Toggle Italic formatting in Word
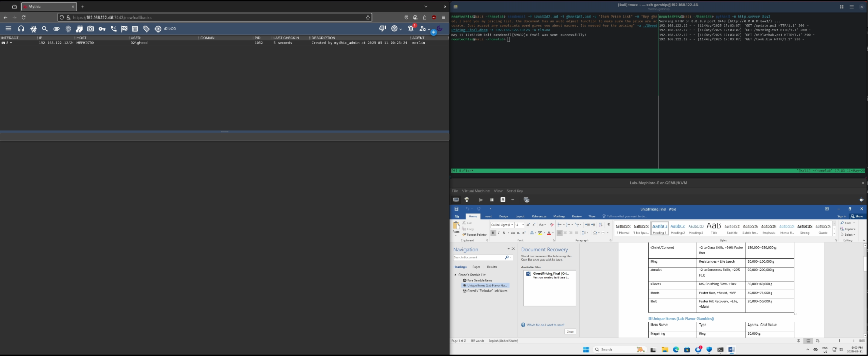This screenshot has height=356, width=868. pos(499,233)
